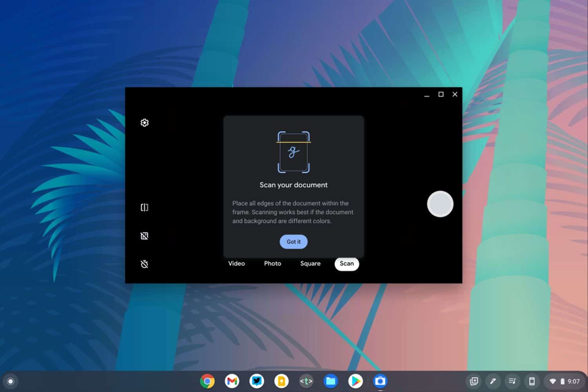Viewport: 588px width, 392px height.
Task: Open the launcher from the shelf
Action: [x=11, y=381]
